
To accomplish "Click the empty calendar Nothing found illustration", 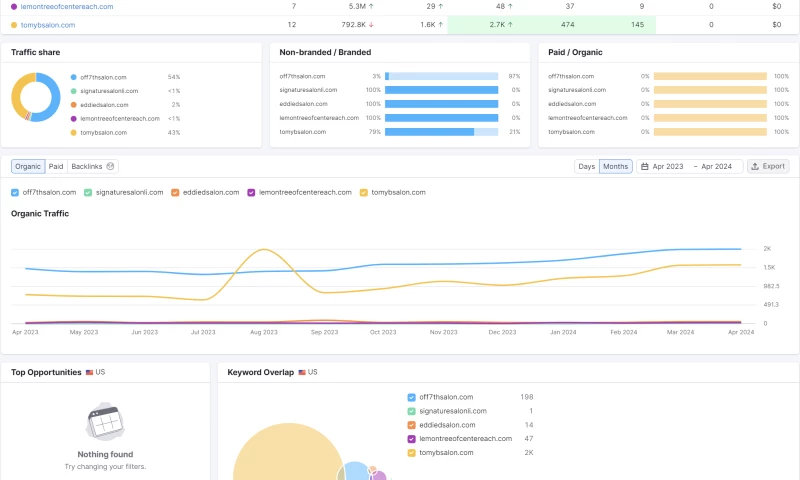I will point(105,422).
